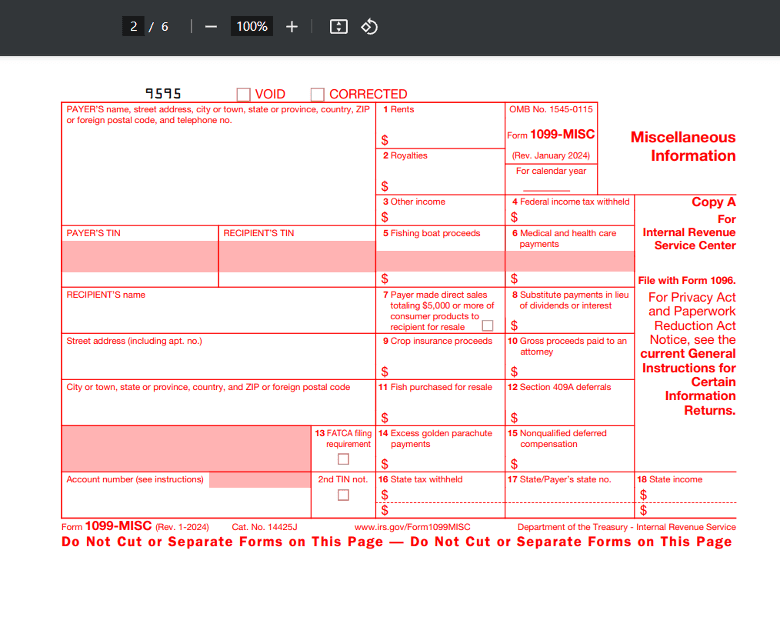Screen dimensions: 780x640
Task: Click the PAYER'S TIN field
Action: [x=140, y=257]
